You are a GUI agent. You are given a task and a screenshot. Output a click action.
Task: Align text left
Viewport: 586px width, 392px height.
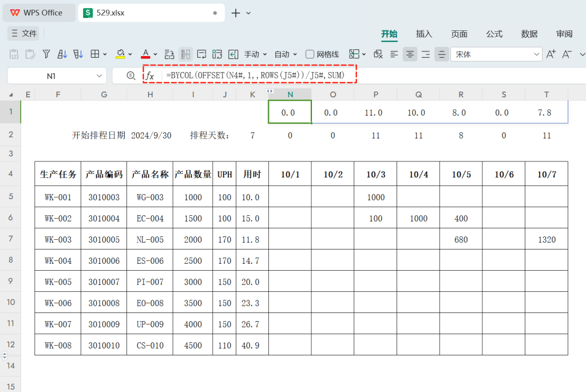394,54
